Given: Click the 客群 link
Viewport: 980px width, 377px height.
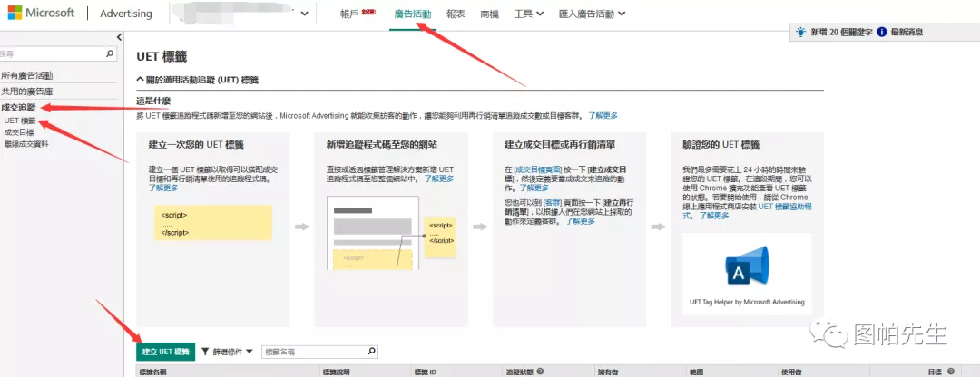Looking at the screenshot, I should (553, 203).
